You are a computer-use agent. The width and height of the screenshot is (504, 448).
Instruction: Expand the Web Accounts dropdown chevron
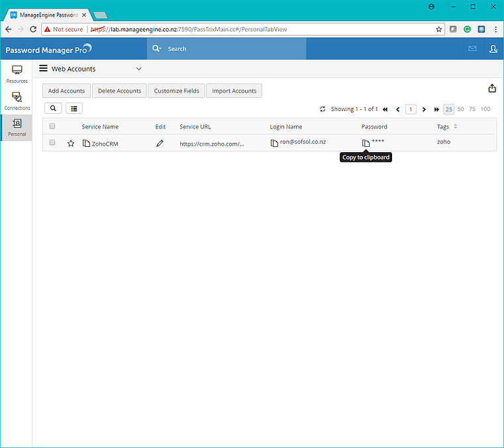138,69
